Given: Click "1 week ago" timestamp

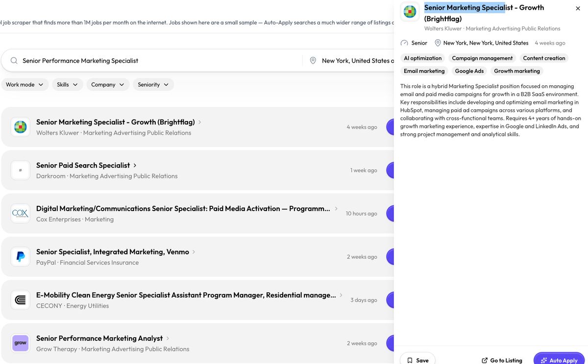Looking at the screenshot, I should click(x=364, y=170).
